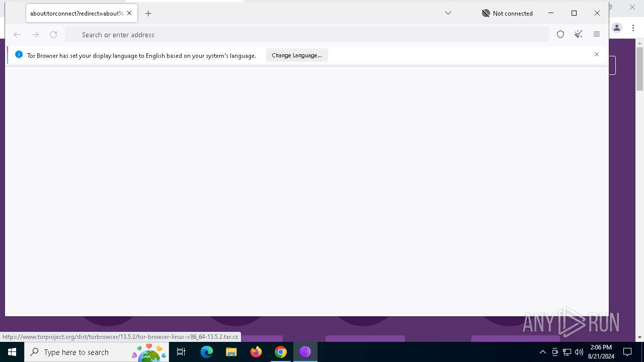
Task: Click the search highlights globe illustration
Action: point(149,352)
